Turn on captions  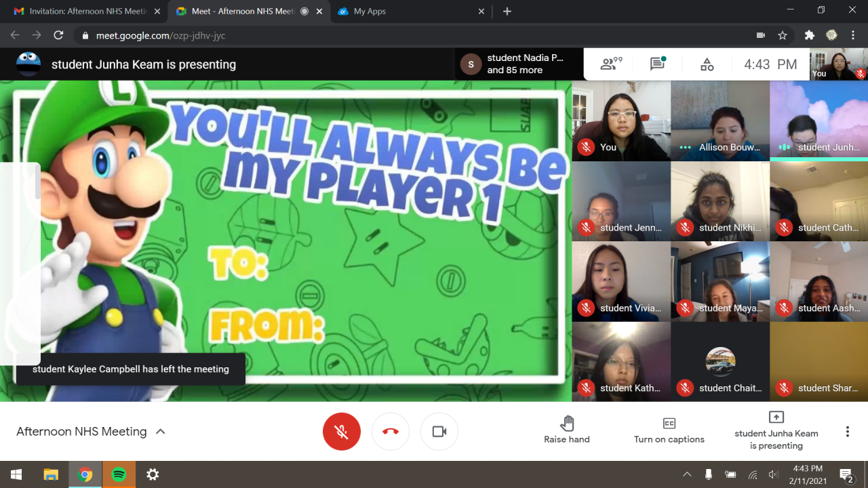(669, 430)
